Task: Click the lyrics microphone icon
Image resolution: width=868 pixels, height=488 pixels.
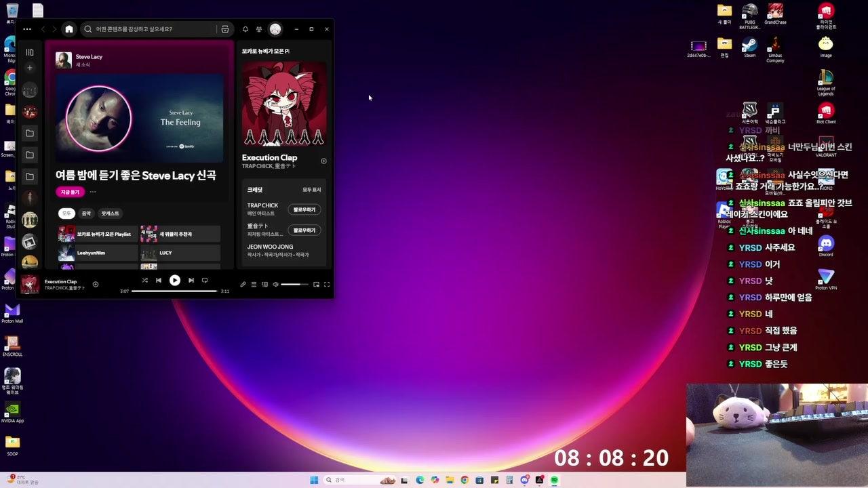Action: coord(243,285)
